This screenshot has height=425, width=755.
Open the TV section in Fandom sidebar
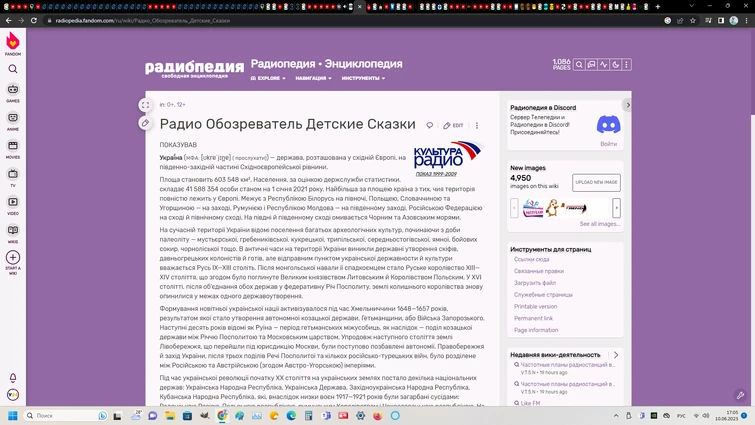13,177
